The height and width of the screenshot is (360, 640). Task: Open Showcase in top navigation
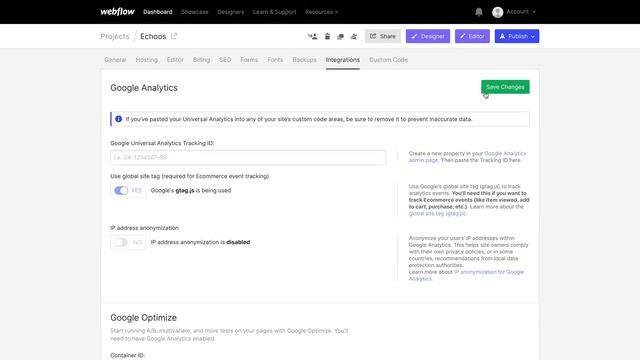(195, 12)
